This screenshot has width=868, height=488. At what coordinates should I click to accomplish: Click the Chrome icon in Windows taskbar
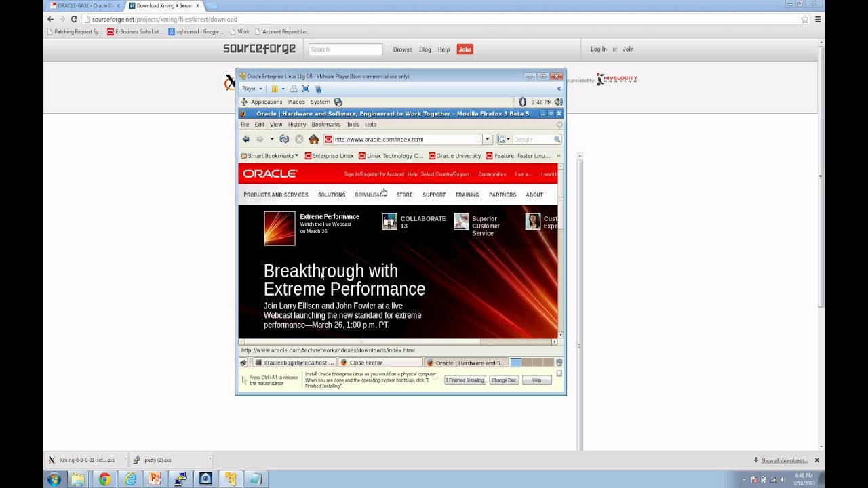[104, 479]
